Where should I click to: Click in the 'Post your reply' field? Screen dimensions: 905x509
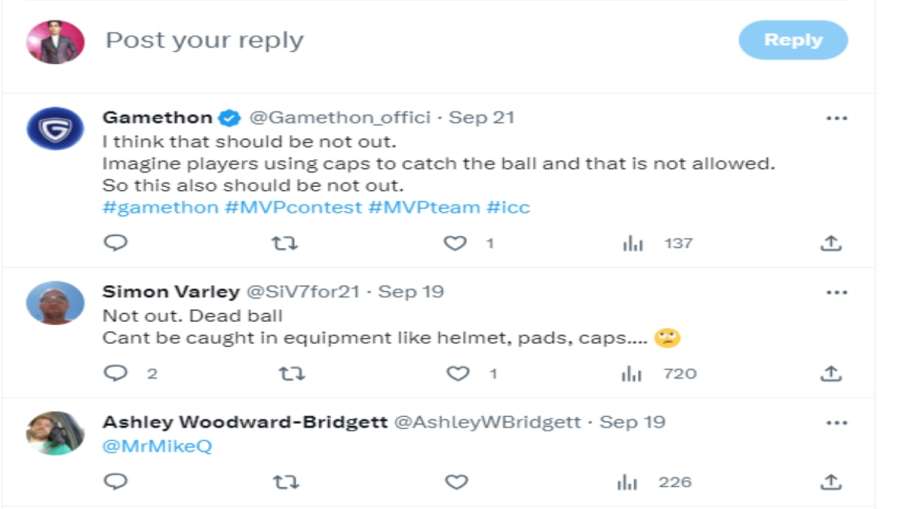pyautogui.click(x=400, y=41)
